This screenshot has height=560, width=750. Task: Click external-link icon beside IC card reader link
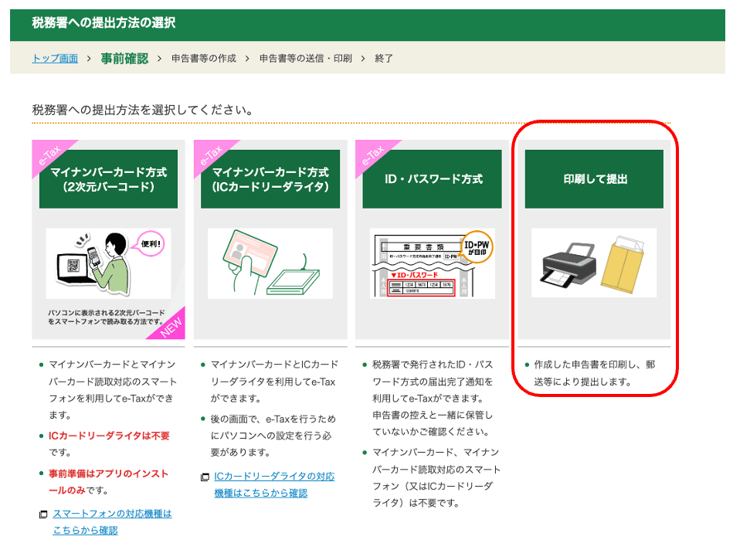click(205, 477)
